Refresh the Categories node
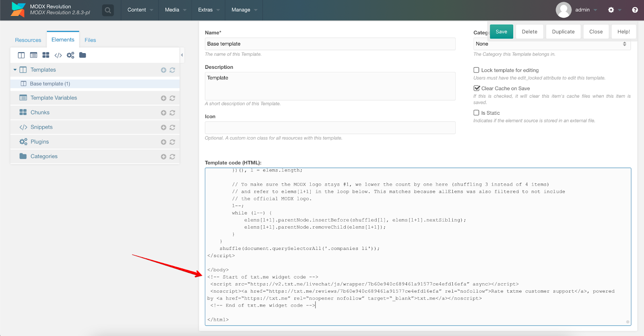This screenshot has width=644, height=336. click(x=172, y=157)
